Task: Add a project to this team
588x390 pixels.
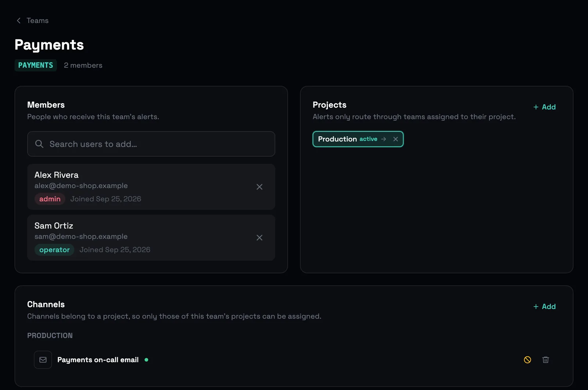Action: point(544,107)
